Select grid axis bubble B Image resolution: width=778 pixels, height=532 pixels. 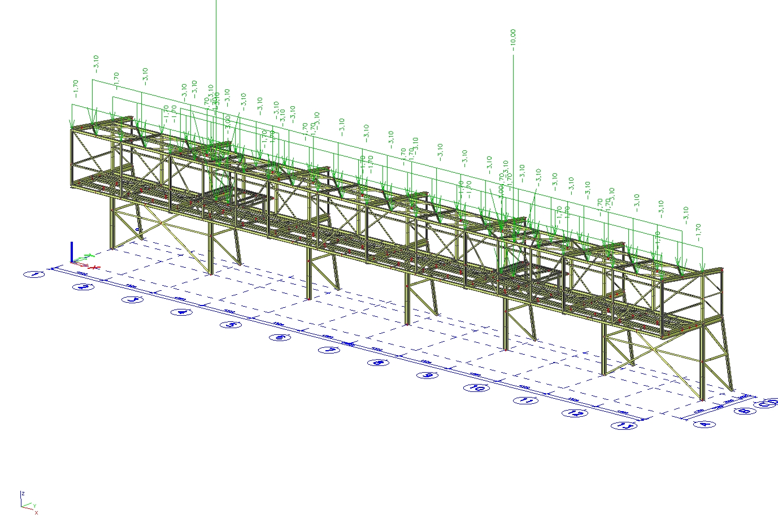coord(745,411)
